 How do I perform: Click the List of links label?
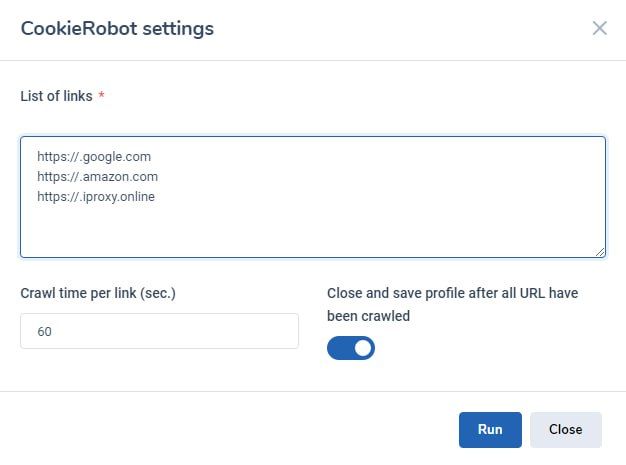point(56,96)
